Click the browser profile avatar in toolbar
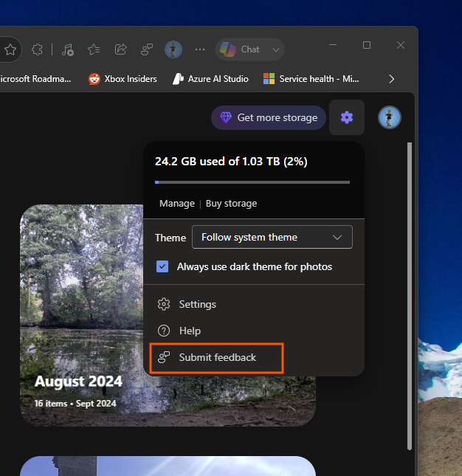This screenshot has height=476, width=462. click(x=173, y=49)
